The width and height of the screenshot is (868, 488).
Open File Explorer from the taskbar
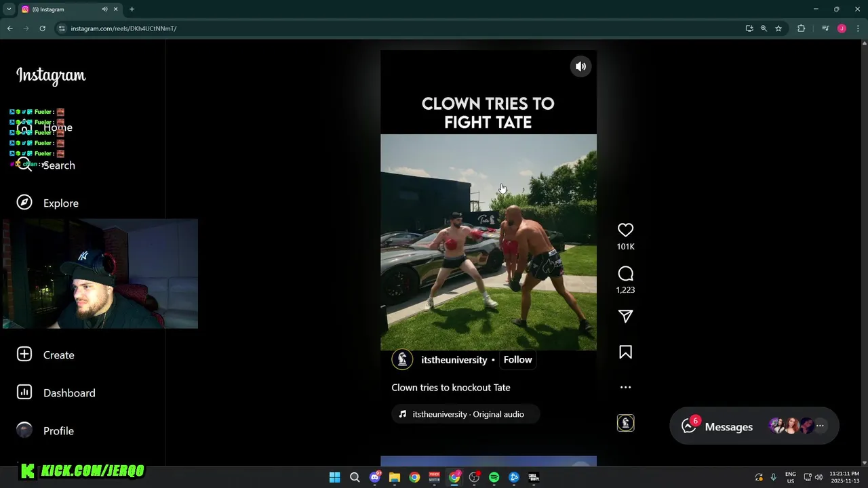click(x=394, y=477)
